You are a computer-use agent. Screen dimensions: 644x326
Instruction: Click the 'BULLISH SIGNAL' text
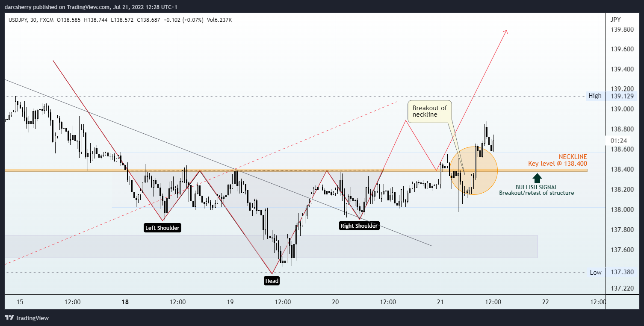[x=536, y=187]
